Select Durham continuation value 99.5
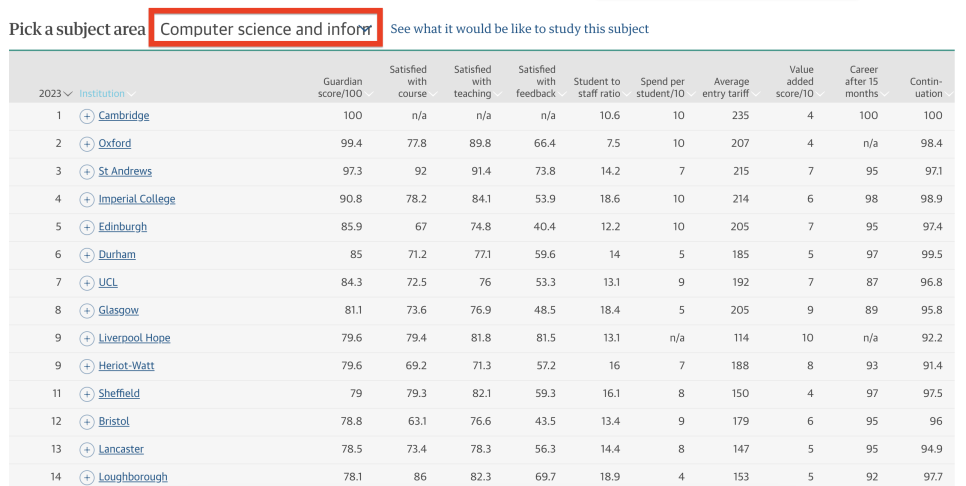 click(x=932, y=254)
